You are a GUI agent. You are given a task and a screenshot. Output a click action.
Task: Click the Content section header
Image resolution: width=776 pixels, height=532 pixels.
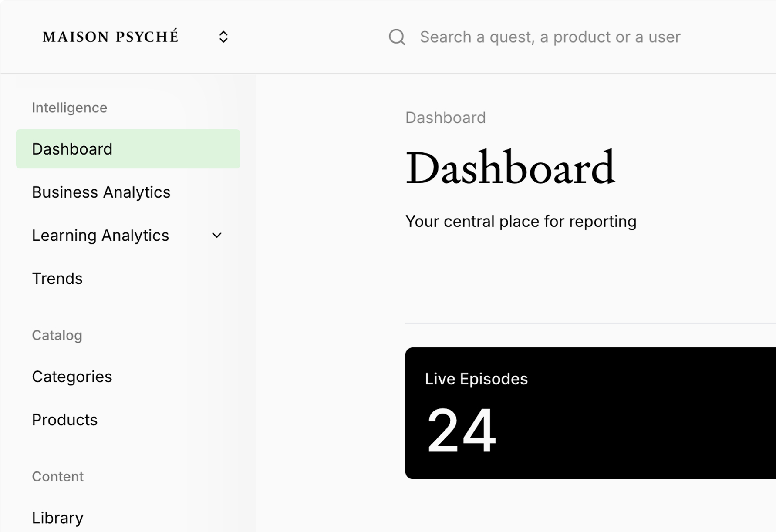tap(57, 476)
